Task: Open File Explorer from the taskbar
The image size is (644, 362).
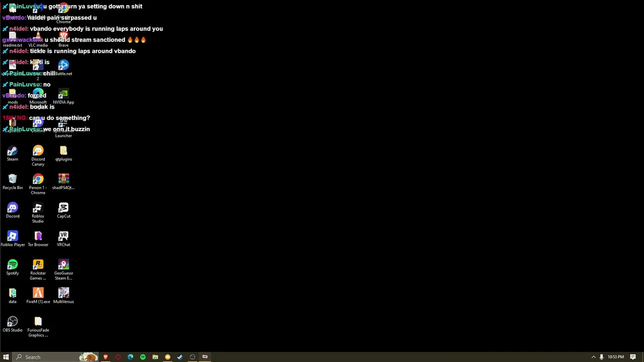Action: (155, 357)
